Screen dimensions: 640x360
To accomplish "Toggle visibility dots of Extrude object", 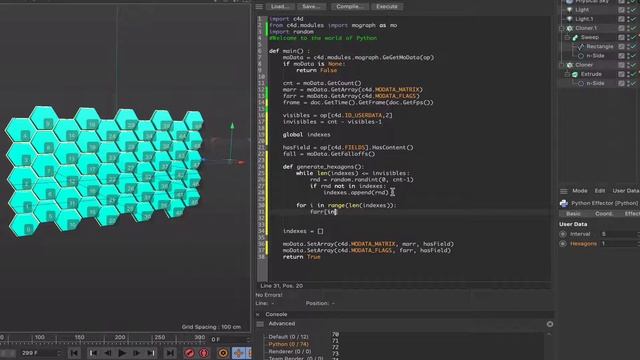I will tap(628, 74).
